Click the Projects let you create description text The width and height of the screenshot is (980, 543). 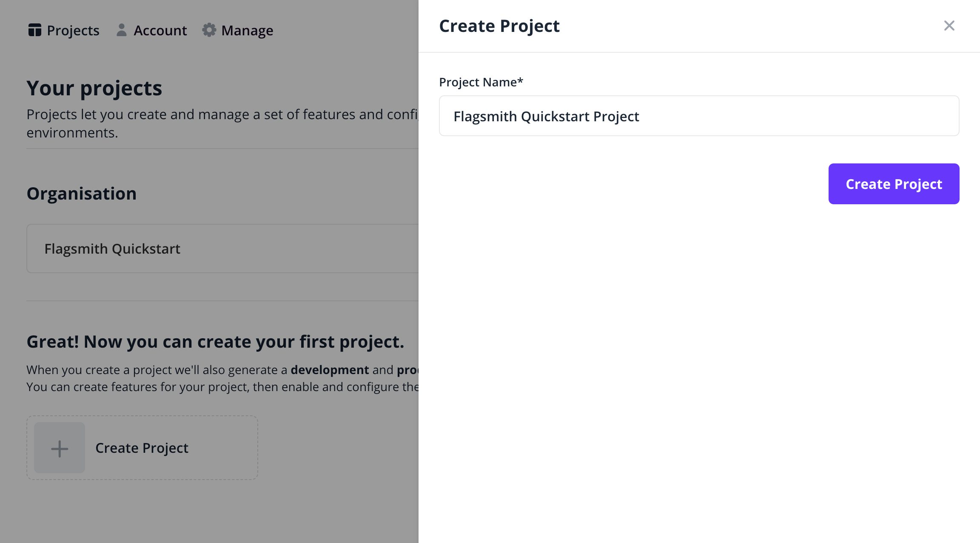pos(222,114)
